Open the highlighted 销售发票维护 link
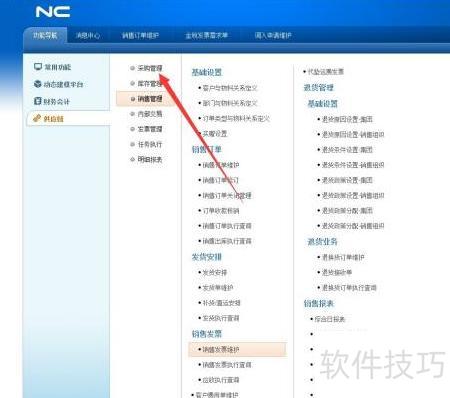450x398 pixels. click(x=237, y=349)
